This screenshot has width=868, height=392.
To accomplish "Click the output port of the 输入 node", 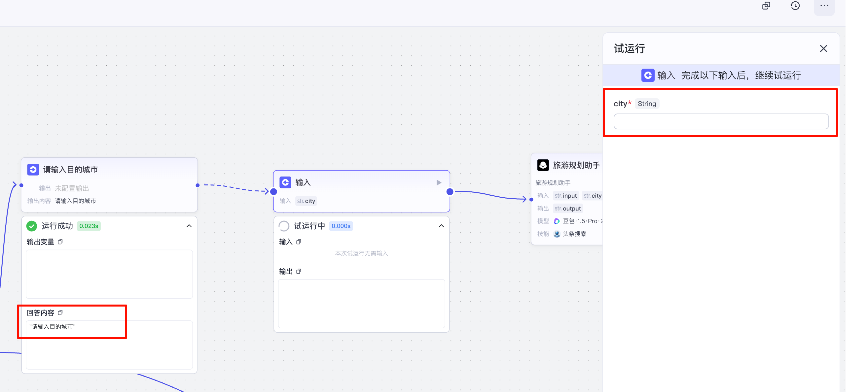I will coord(450,192).
